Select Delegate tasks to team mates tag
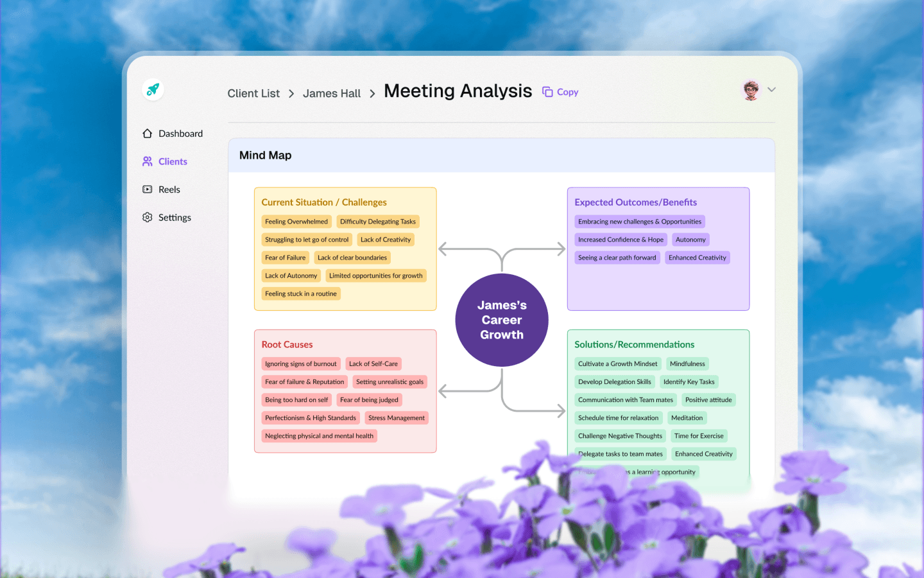924x578 pixels. (x=620, y=454)
